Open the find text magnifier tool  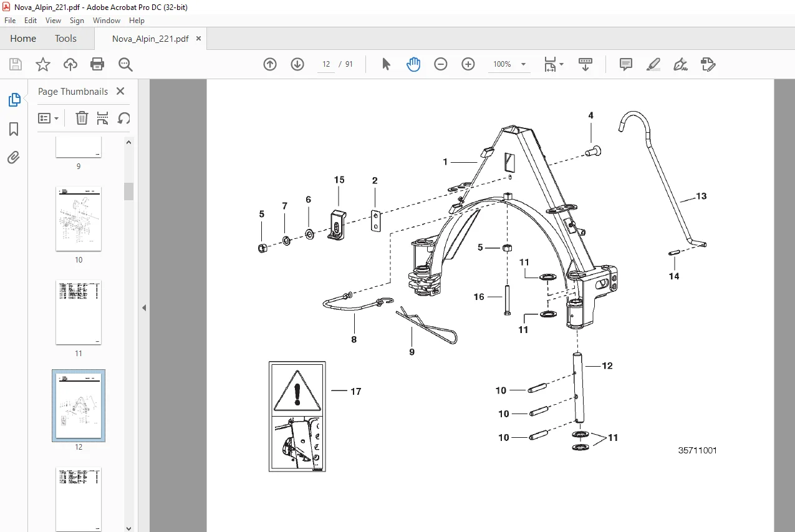coord(125,64)
